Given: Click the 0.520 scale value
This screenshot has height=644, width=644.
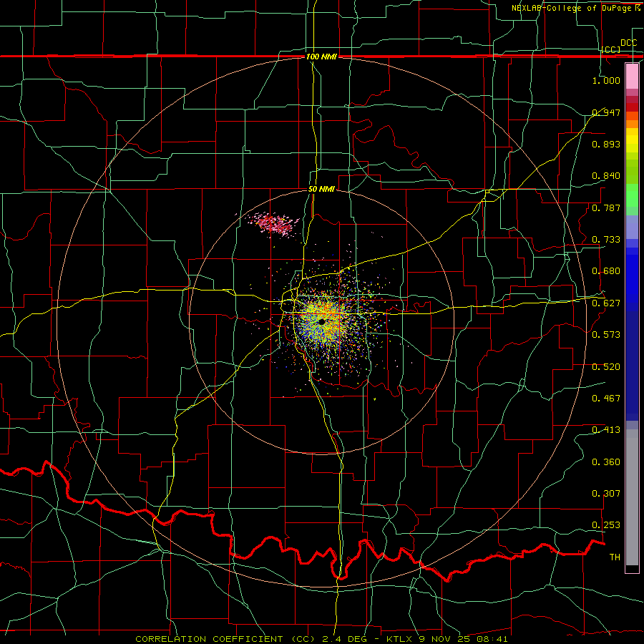Looking at the screenshot, I should click(x=606, y=367).
